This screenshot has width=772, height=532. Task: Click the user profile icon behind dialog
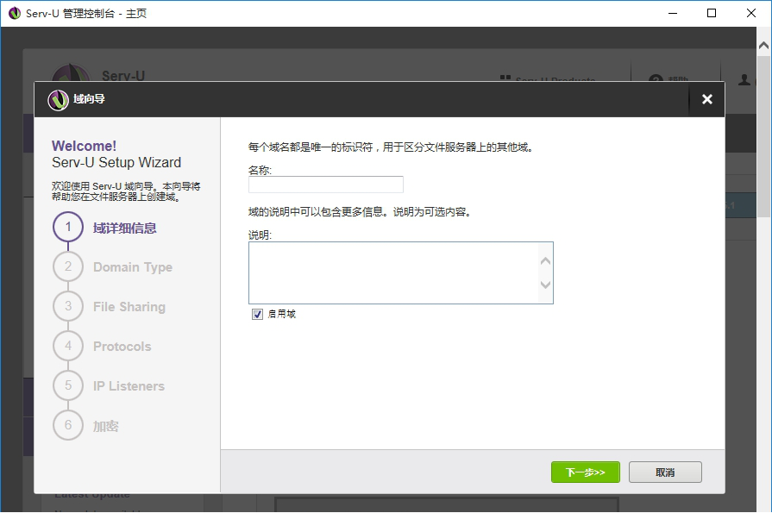[x=744, y=79]
